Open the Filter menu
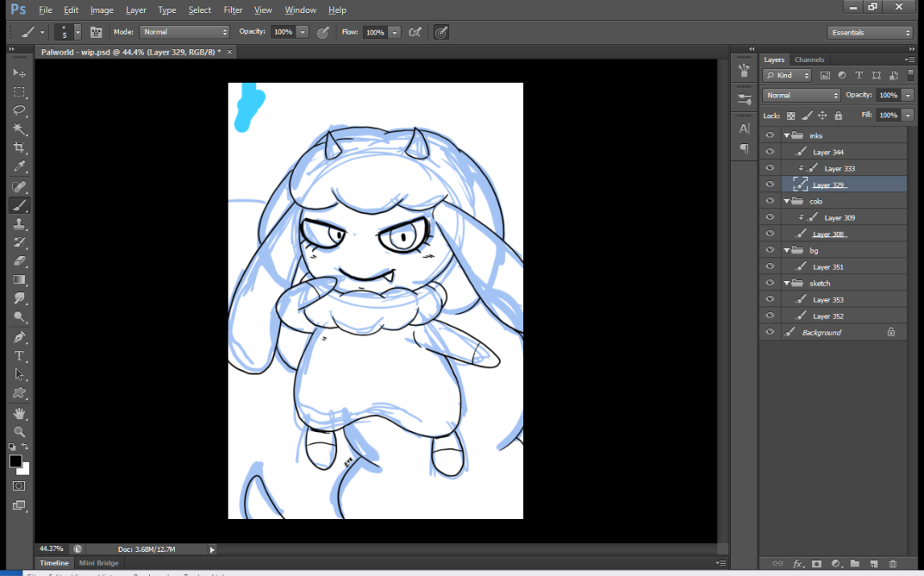924x576 pixels. (x=233, y=10)
